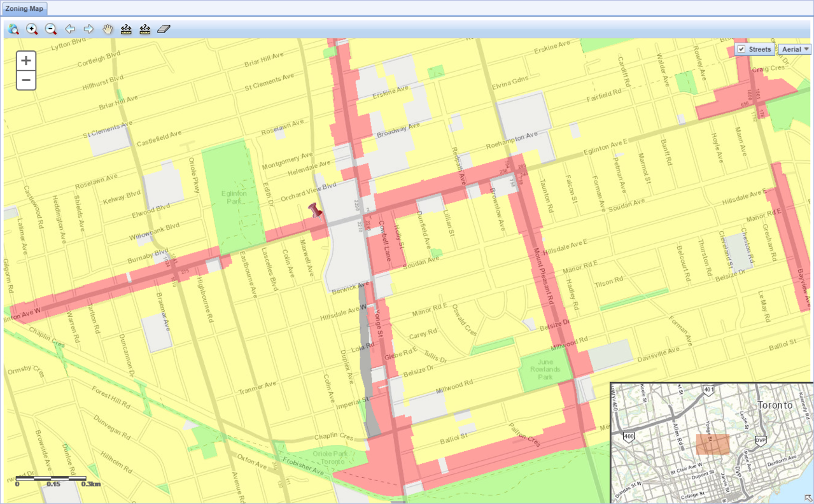Click the Tilson Rd label

point(608,283)
